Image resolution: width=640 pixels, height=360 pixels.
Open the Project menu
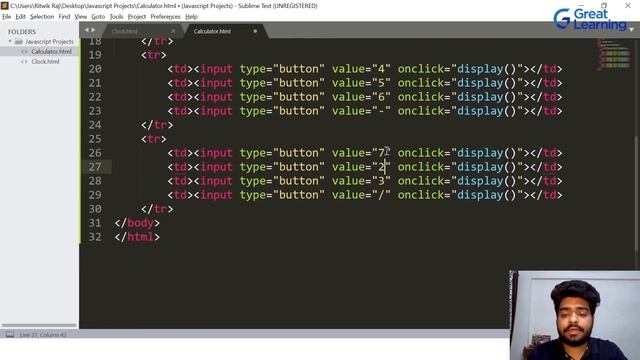[137, 17]
